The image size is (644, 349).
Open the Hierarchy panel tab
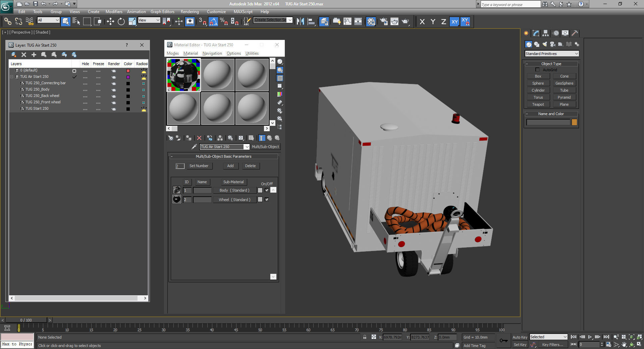pos(545,33)
